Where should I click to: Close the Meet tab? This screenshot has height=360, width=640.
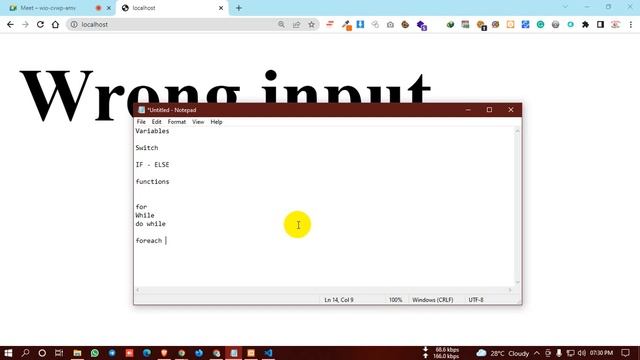[109, 8]
